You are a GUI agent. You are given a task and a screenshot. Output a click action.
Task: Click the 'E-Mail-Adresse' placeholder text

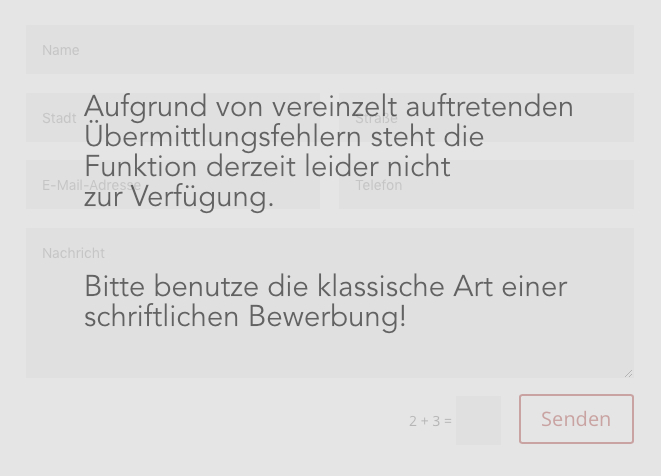tap(91, 185)
